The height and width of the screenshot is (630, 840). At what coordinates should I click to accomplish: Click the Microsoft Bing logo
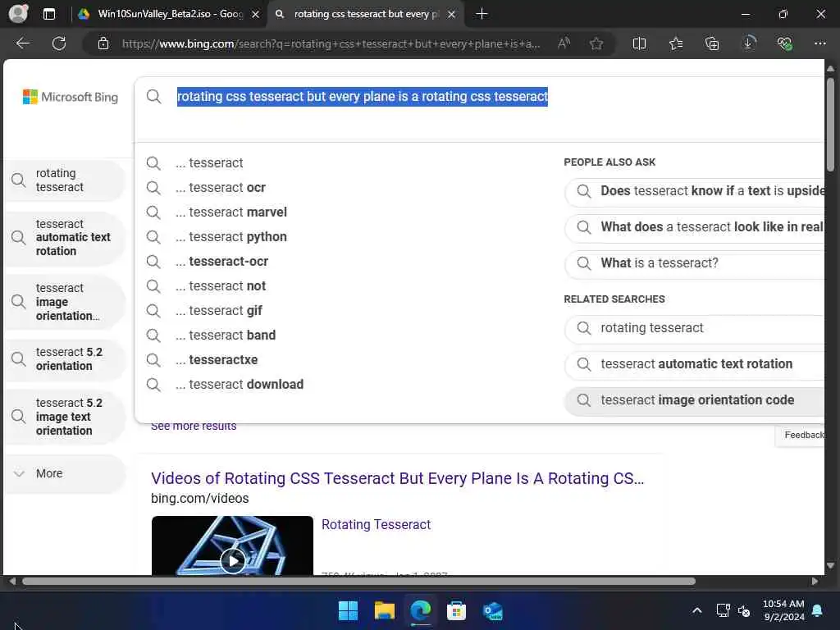pyautogui.click(x=71, y=97)
